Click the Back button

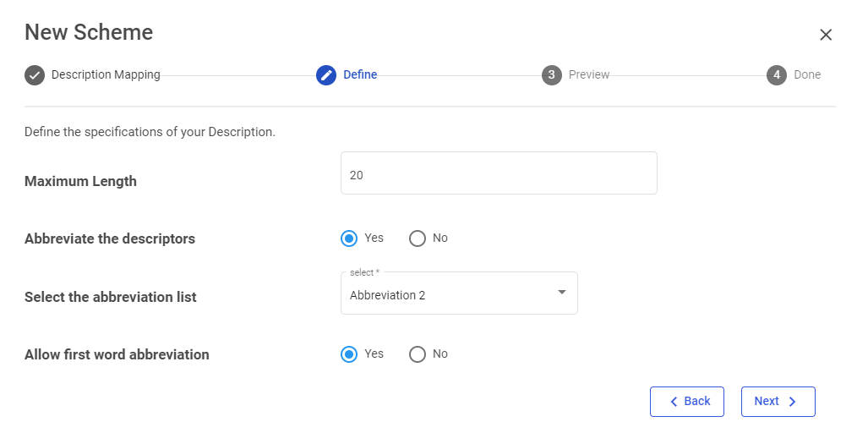point(687,402)
